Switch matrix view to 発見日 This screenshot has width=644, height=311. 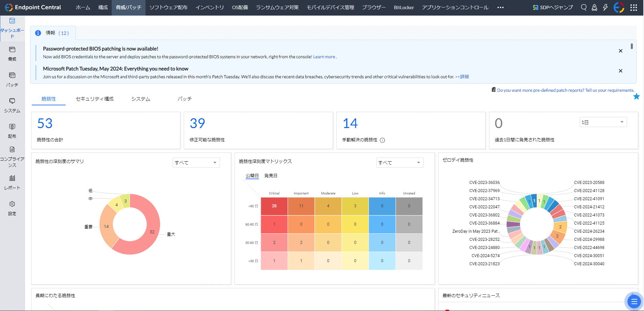point(271,176)
